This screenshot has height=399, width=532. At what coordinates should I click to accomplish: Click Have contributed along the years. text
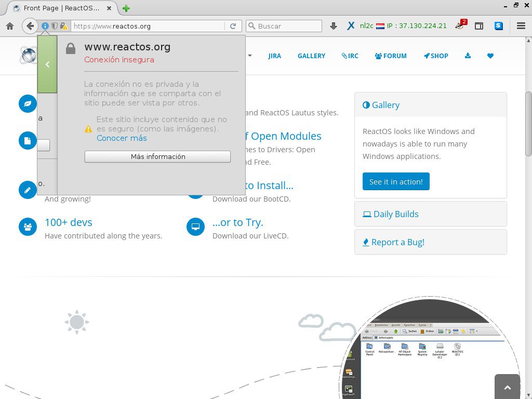coord(103,236)
